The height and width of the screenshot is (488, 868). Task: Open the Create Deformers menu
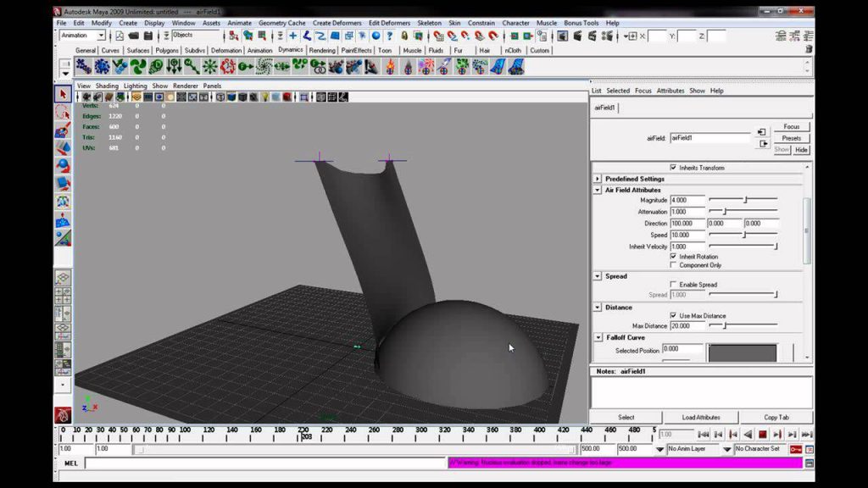[337, 23]
